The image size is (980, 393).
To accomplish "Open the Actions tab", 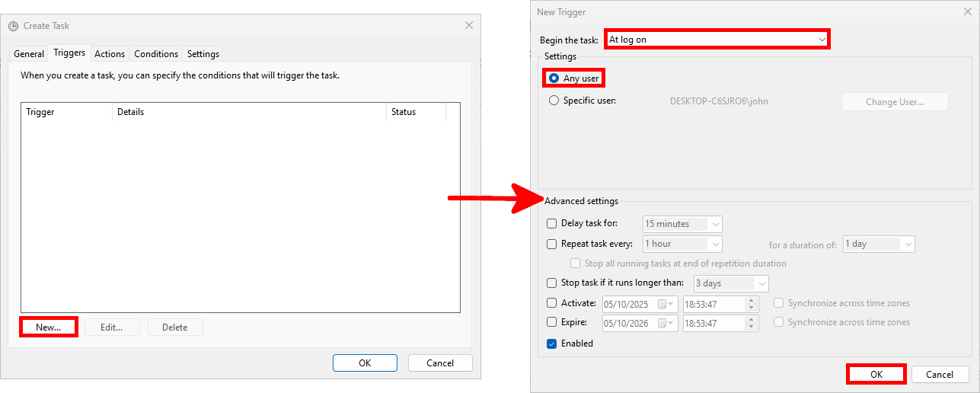I will [110, 54].
